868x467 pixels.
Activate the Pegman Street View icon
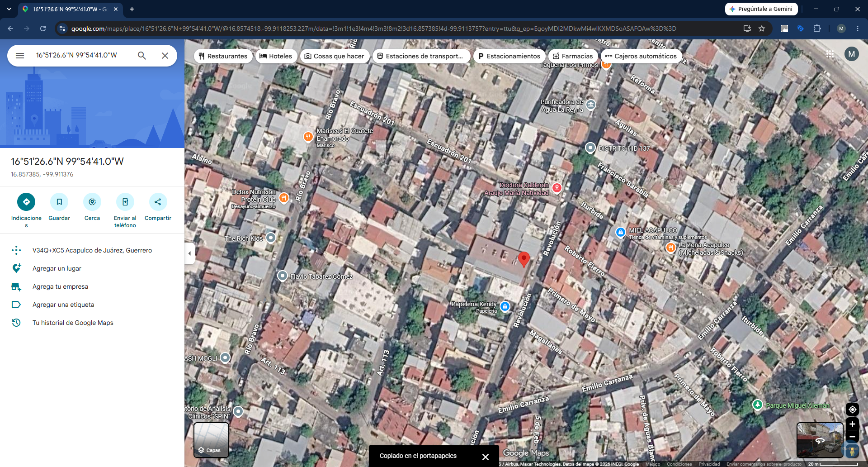pos(852,451)
